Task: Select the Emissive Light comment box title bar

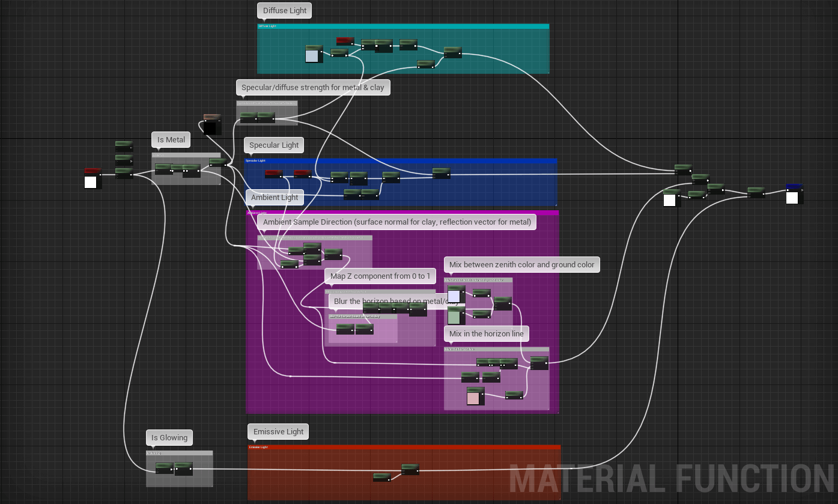Action: (x=404, y=447)
